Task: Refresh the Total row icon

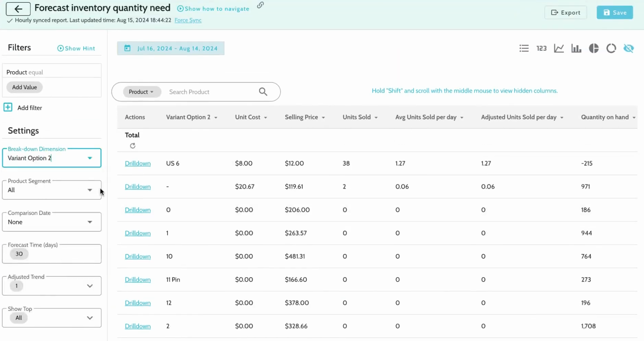Action: point(133,146)
